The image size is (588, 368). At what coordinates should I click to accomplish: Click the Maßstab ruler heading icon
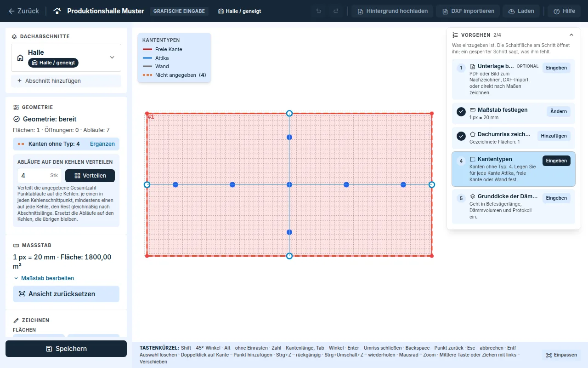pos(16,246)
